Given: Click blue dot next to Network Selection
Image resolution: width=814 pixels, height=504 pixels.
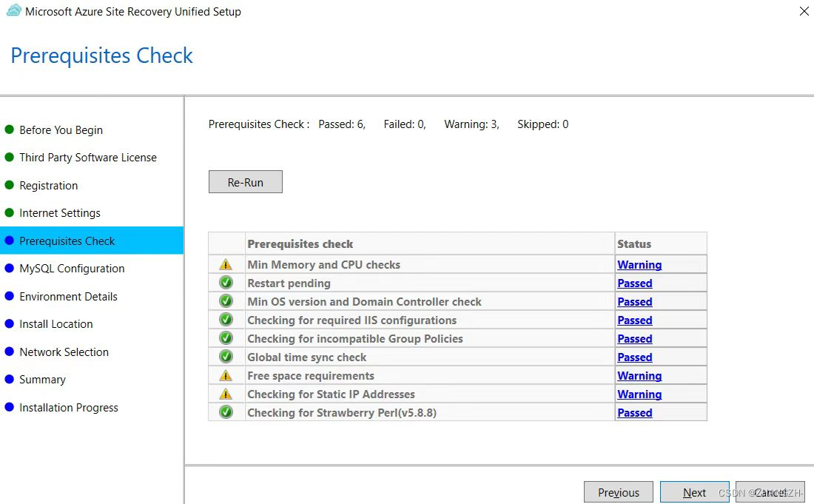Looking at the screenshot, I should point(10,352).
